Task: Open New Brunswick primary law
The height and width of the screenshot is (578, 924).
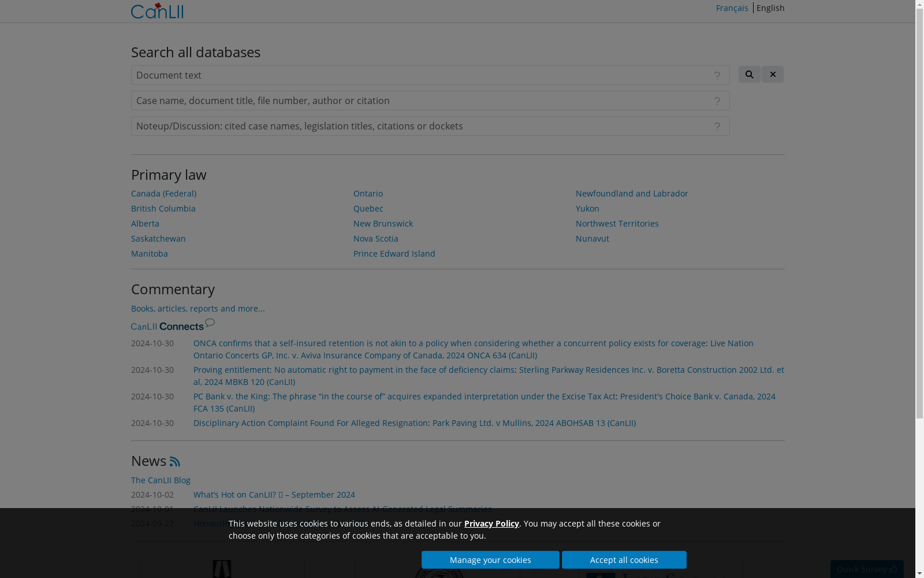Action: (383, 224)
